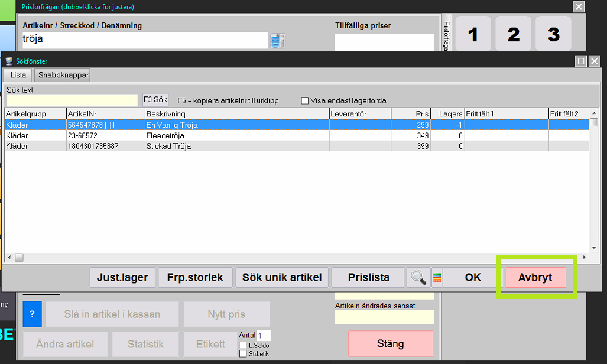Image resolution: width=607 pixels, height=364 pixels.
Task: Maximize the Sökfönster window
Action: (581, 61)
